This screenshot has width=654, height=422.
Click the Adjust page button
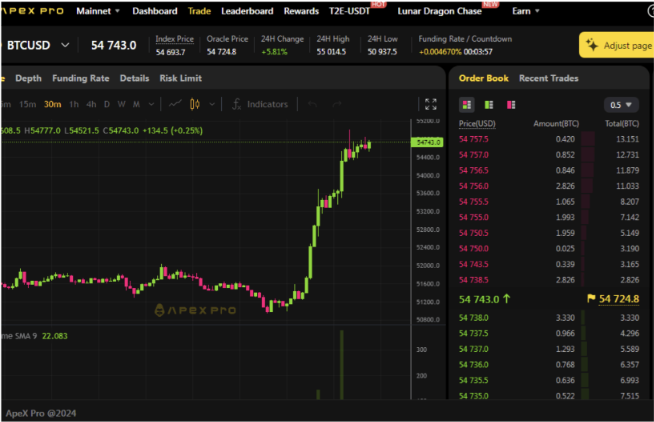point(616,45)
